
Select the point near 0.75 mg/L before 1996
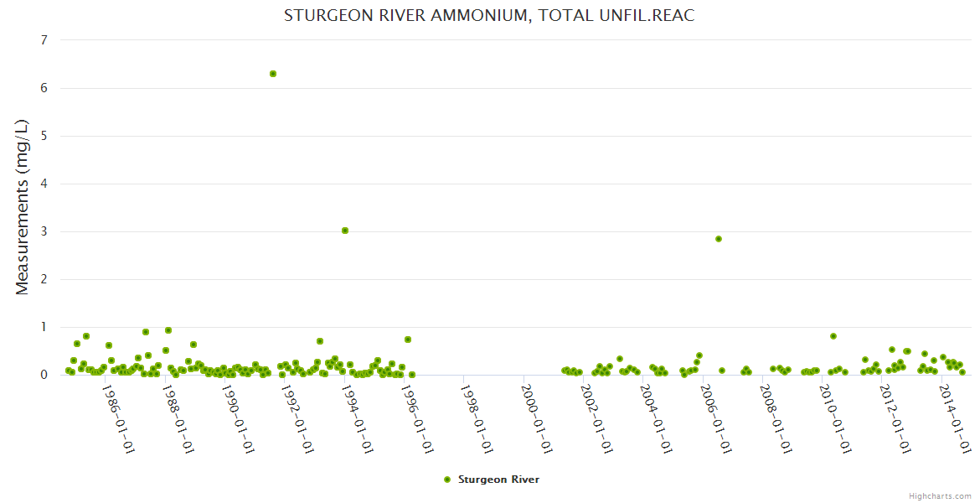click(x=408, y=340)
